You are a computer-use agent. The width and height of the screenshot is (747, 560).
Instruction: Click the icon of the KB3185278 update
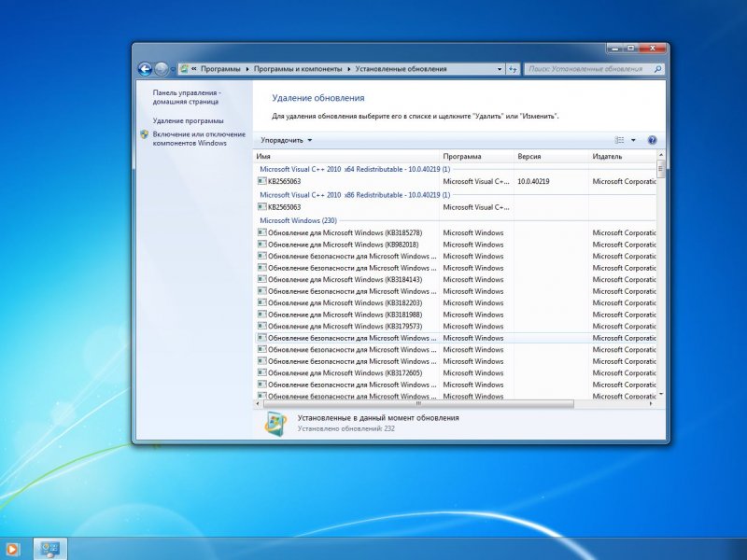(x=262, y=232)
